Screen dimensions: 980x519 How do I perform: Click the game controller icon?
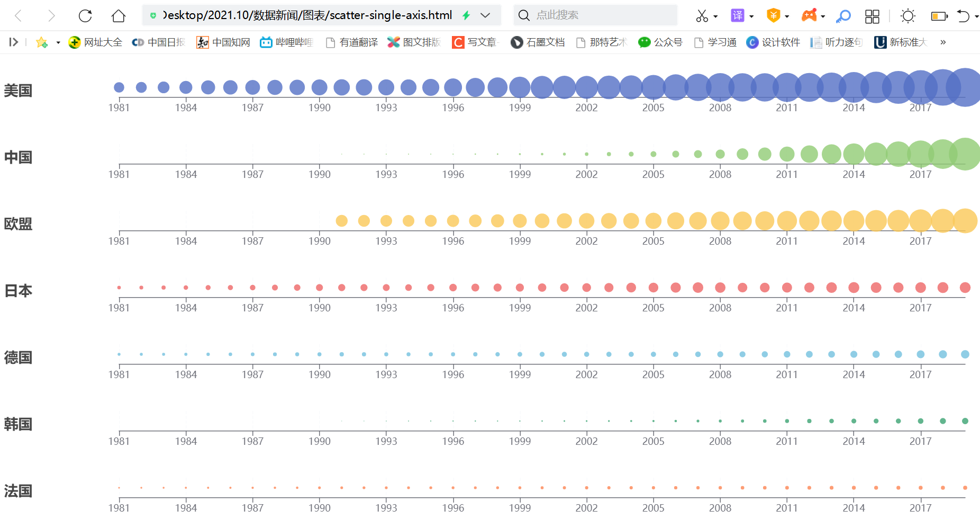809,15
